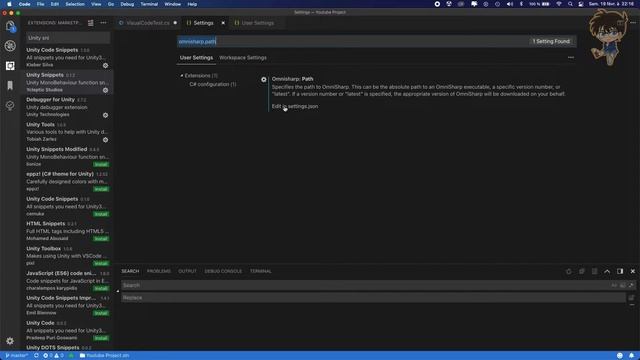Click the extensions search box containing 'Unity sni'
Viewport: 640px width, 360px height.
pos(68,38)
